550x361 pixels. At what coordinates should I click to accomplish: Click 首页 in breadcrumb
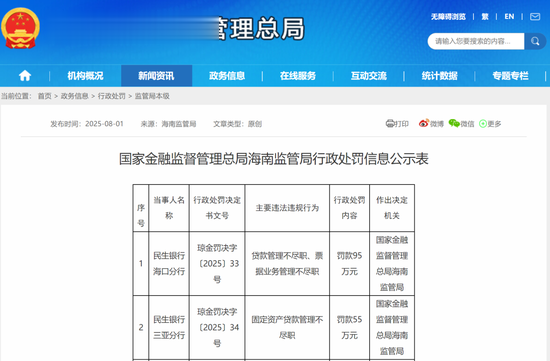45,96
